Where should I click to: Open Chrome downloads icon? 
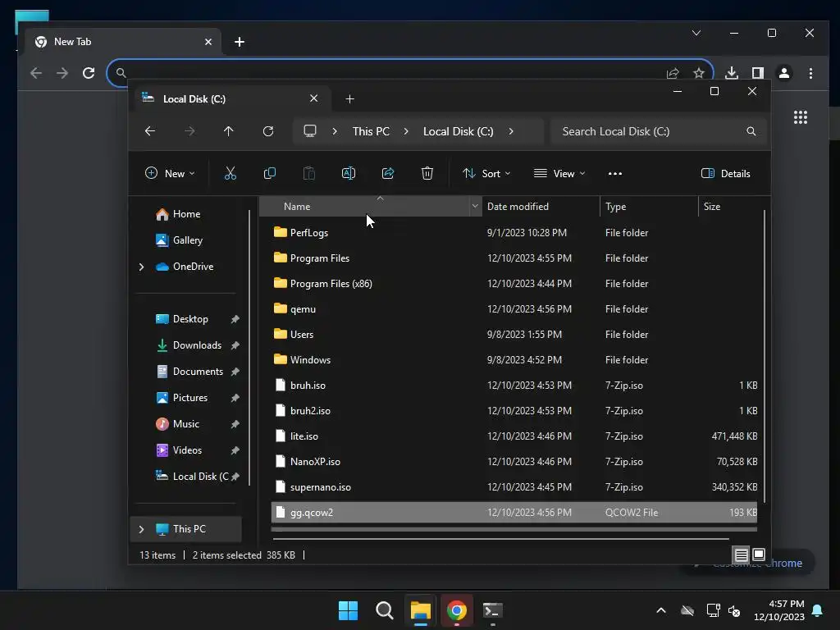[x=731, y=73]
